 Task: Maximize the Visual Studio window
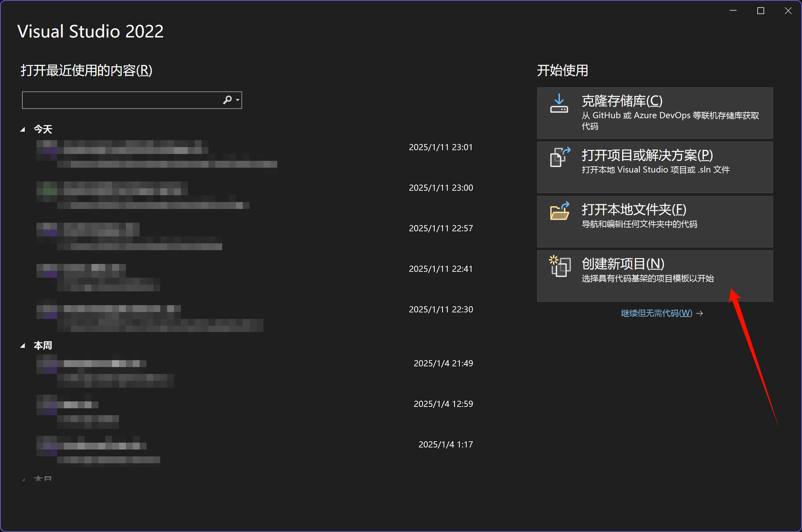click(x=761, y=11)
